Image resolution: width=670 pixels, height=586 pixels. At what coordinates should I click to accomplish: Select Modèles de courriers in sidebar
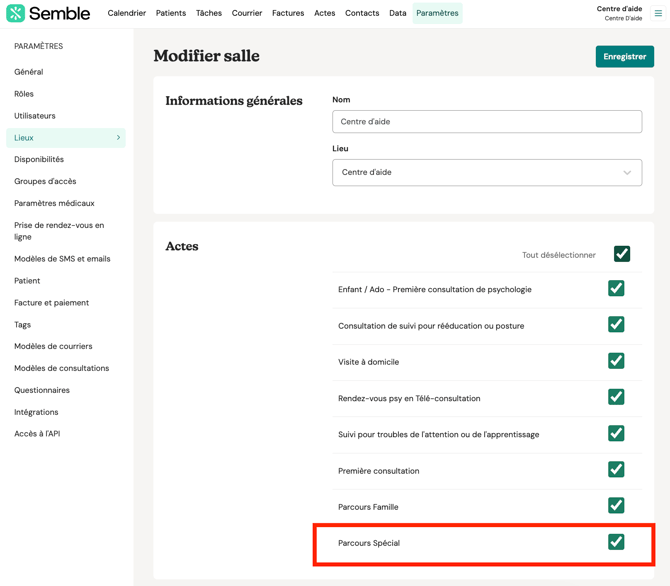point(53,346)
